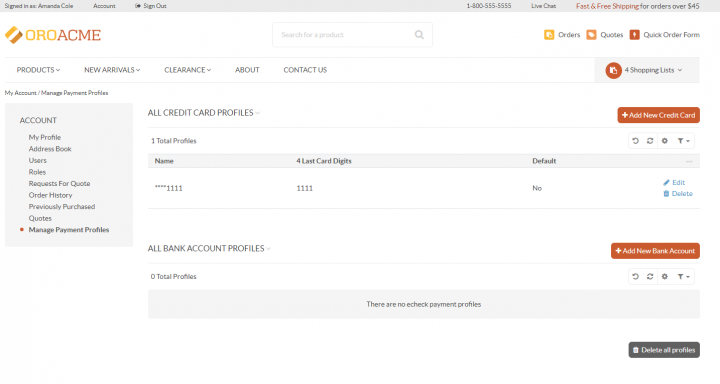
Task: Open Users in account sidebar
Action: point(38,160)
